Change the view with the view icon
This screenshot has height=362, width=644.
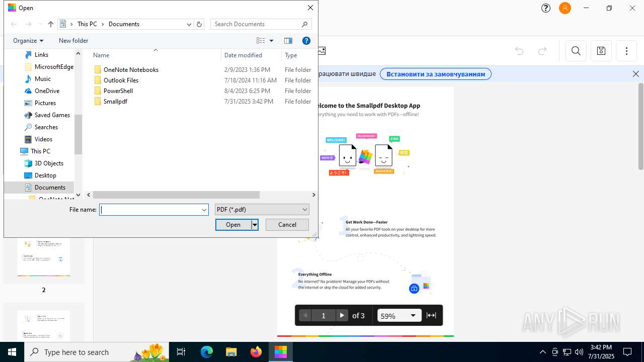coord(261,41)
